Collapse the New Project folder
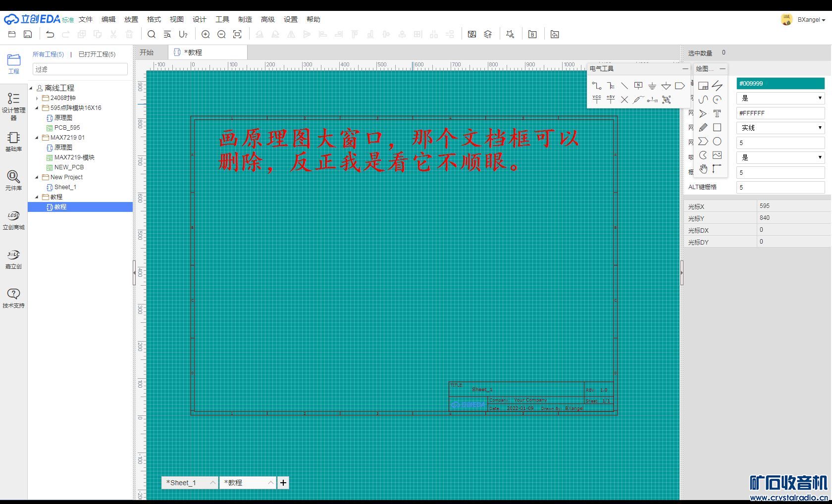The height and width of the screenshot is (504, 832). [37, 177]
